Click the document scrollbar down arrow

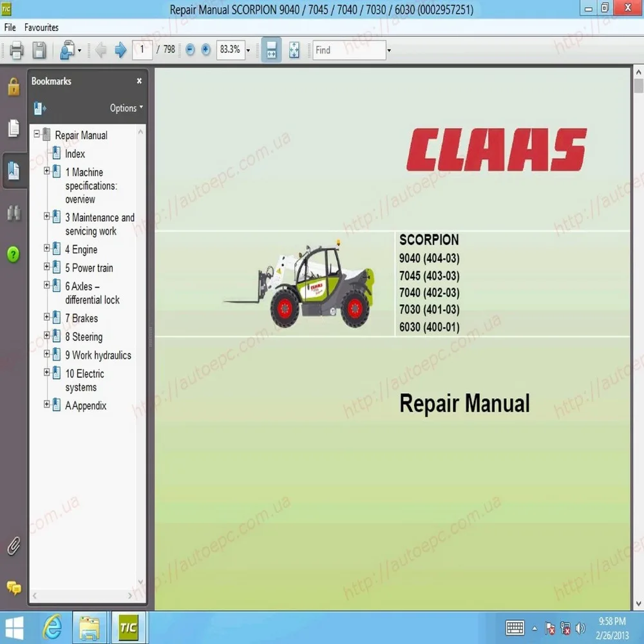coord(638,604)
